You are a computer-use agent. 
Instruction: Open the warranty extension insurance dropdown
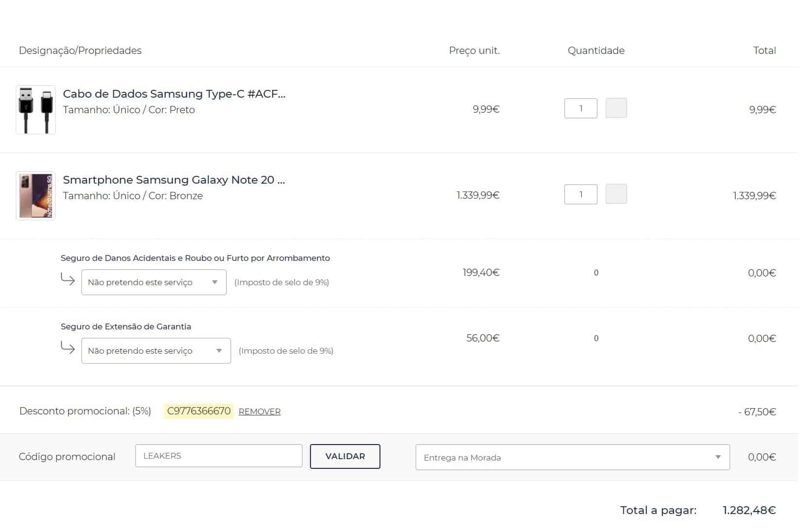(x=156, y=351)
